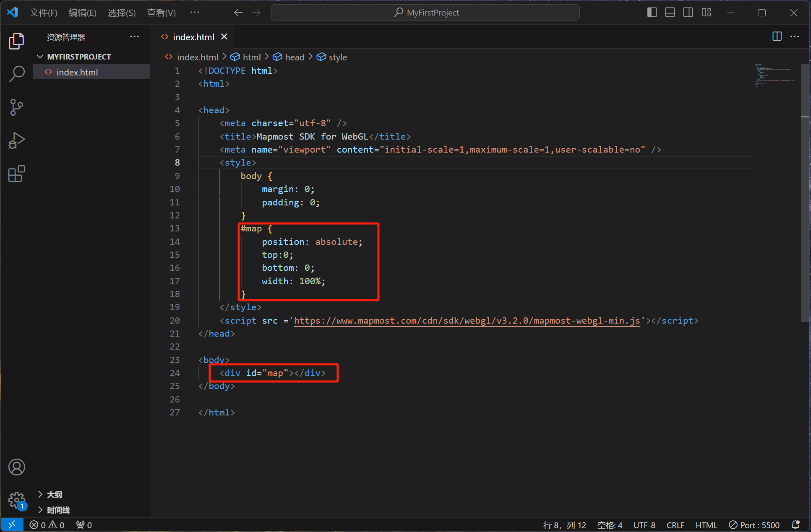The height and width of the screenshot is (532, 811).
Task: Click the 'position: absolute;' declaration
Action: [x=312, y=242]
